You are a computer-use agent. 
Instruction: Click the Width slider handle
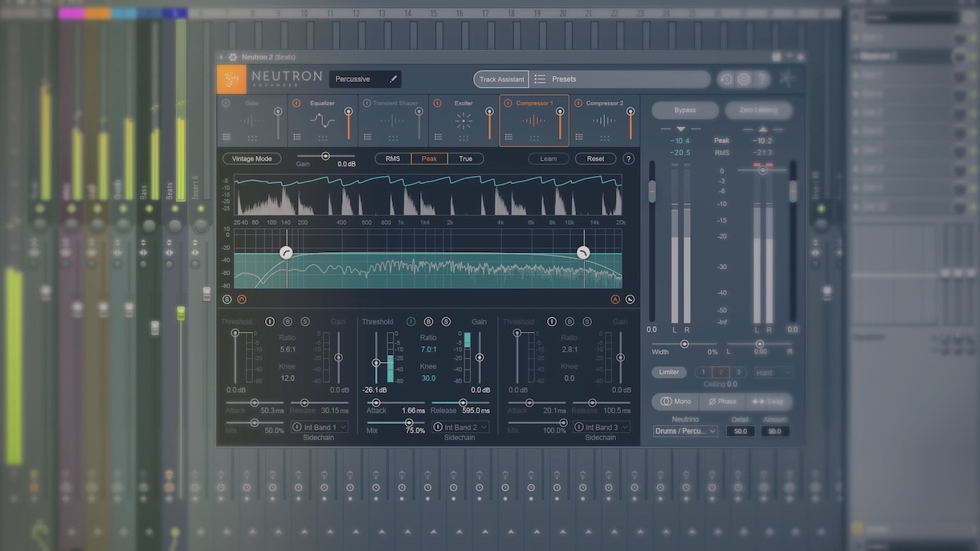[x=684, y=344]
